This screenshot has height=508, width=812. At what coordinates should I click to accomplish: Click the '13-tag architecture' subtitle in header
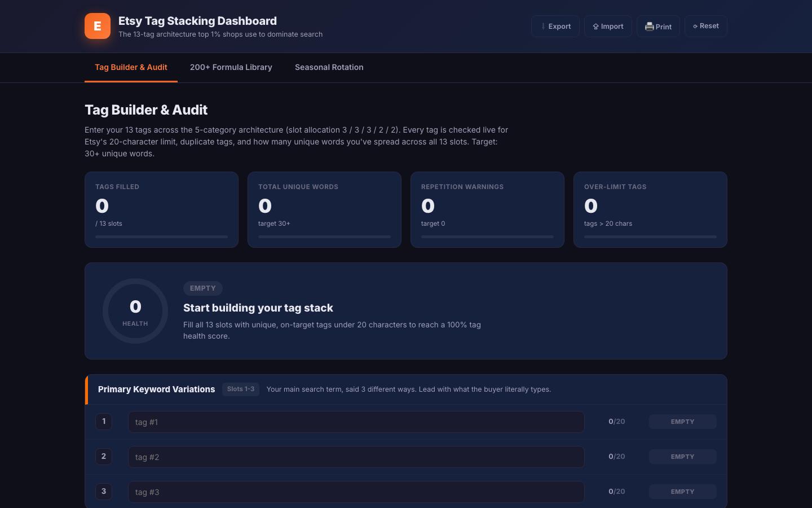click(x=220, y=34)
